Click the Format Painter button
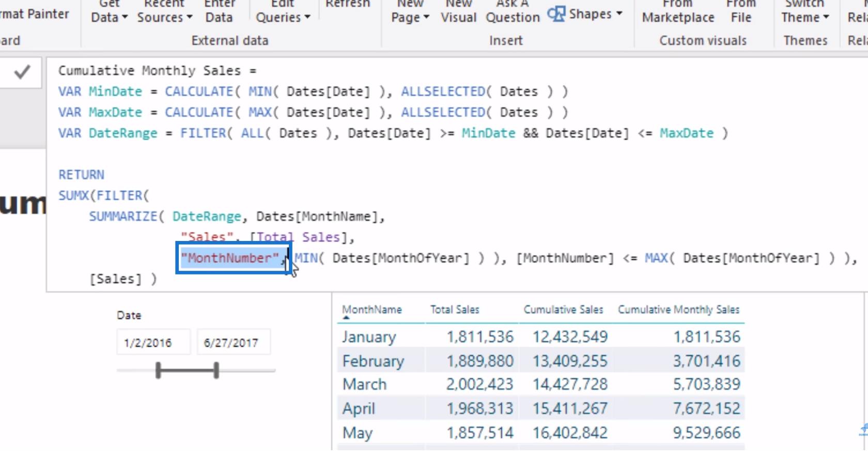Image resolution: width=868 pixels, height=452 pixels. pyautogui.click(x=35, y=14)
